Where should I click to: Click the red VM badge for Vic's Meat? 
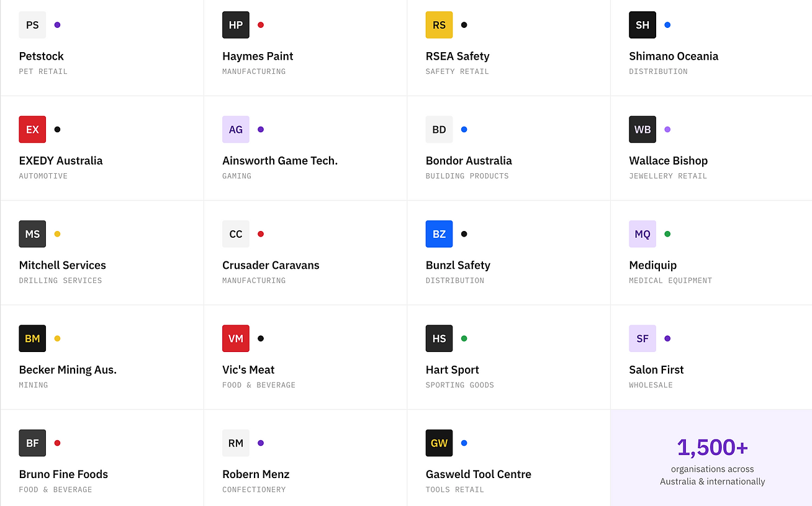tap(236, 338)
